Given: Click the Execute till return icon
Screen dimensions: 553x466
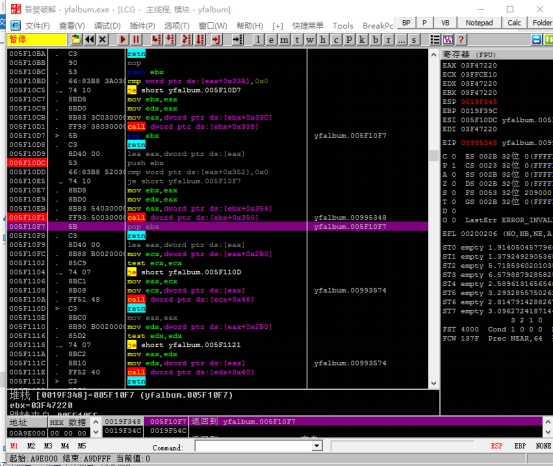Looking at the screenshot, I should [217, 40].
